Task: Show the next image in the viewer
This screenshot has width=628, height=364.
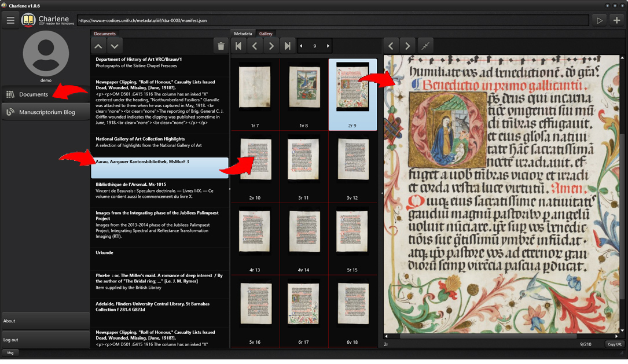Action: [407, 46]
